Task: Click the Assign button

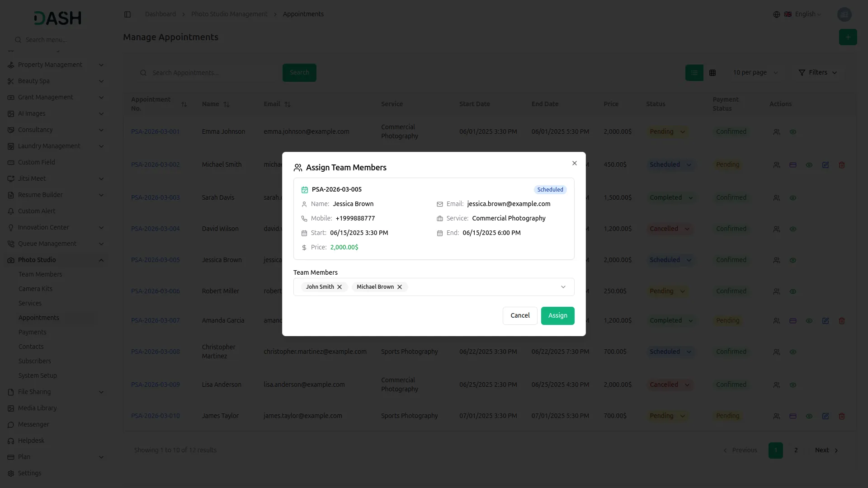Action: [x=557, y=315]
